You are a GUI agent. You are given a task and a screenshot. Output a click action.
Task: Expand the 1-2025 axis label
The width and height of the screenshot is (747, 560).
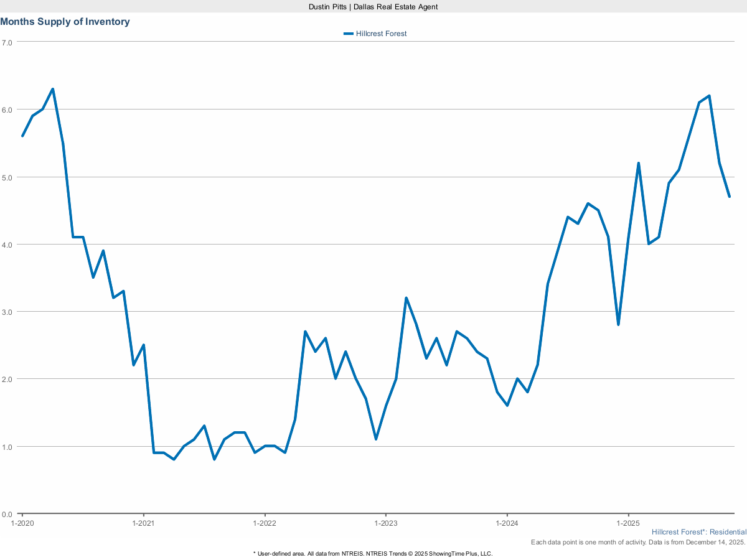(628, 523)
